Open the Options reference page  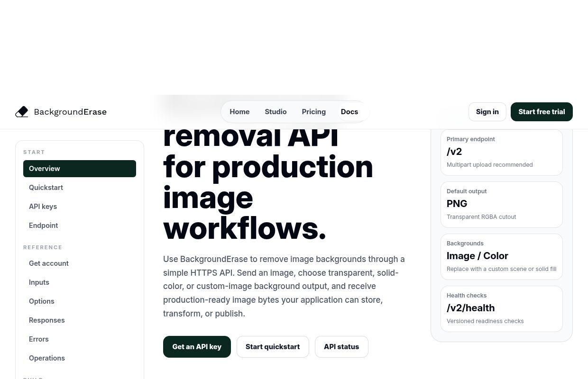point(80,301)
